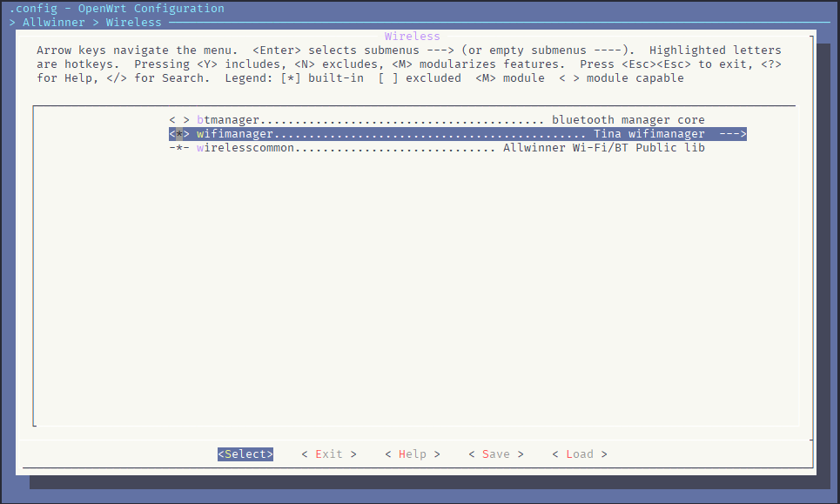Click the "bluetooth manager core" description
840x504 pixels.
click(628, 120)
